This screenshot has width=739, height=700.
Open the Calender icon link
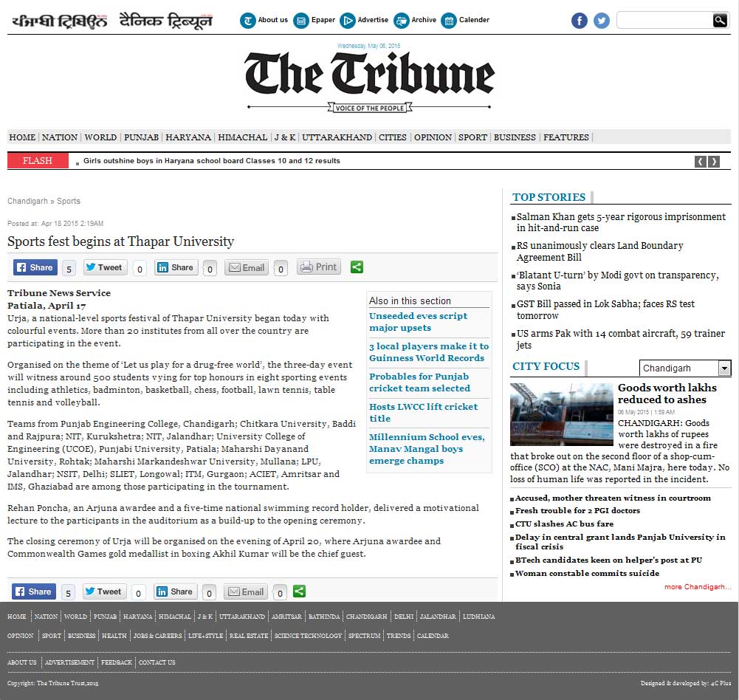tap(465, 20)
